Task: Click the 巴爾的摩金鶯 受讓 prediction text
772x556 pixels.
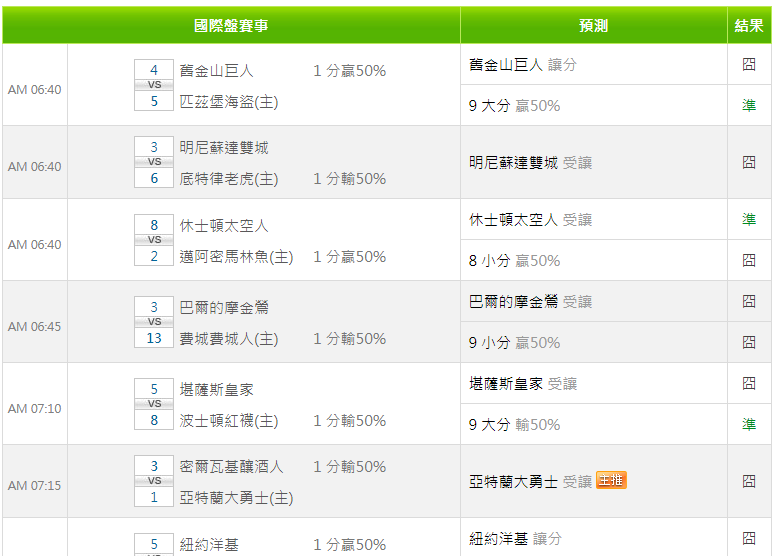Action: coord(530,301)
